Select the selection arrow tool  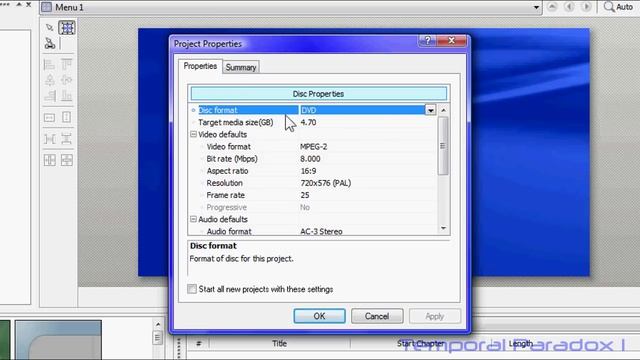point(49,28)
